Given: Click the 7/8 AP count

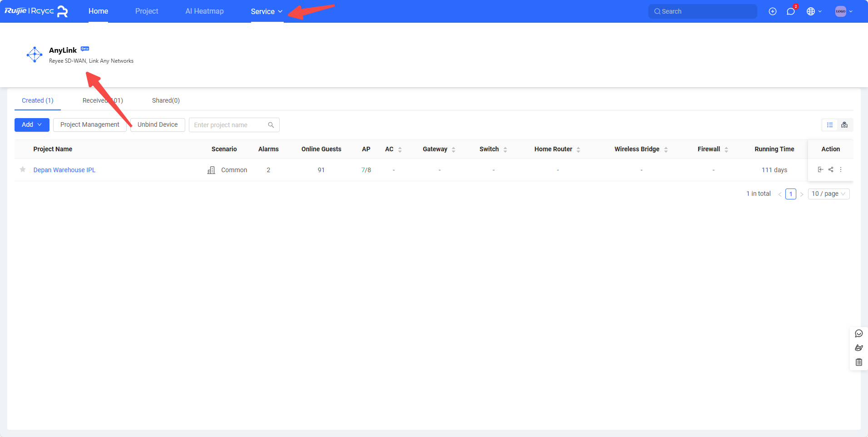Looking at the screenshot, I should (x=366, y=170).
